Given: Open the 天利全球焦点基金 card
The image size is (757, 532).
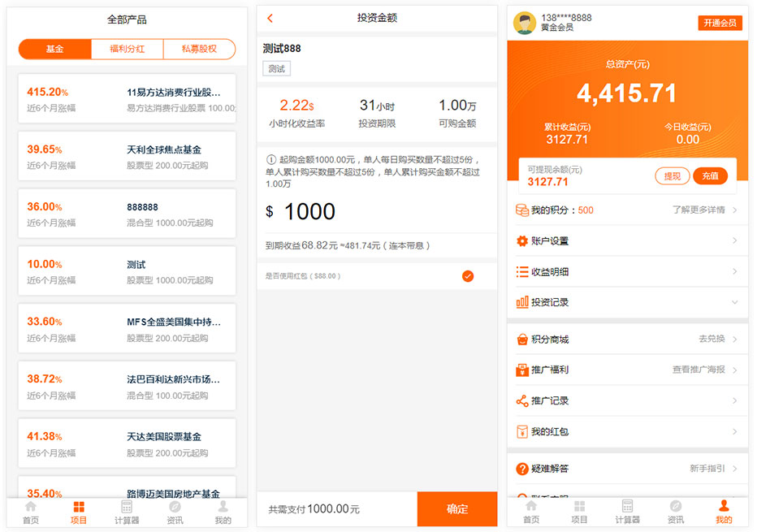Looking at the screenshot, I should click(127, 157).
